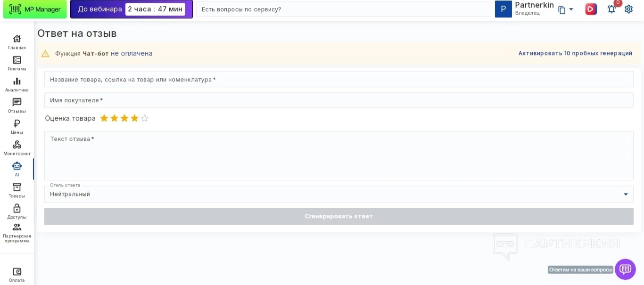Click the red video play icon
This screenshot has width=644, height=285.
pos(591,9)
